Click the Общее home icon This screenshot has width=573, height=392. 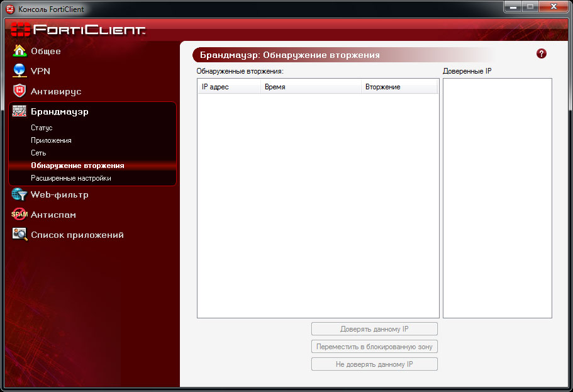[x=19, y=51]
